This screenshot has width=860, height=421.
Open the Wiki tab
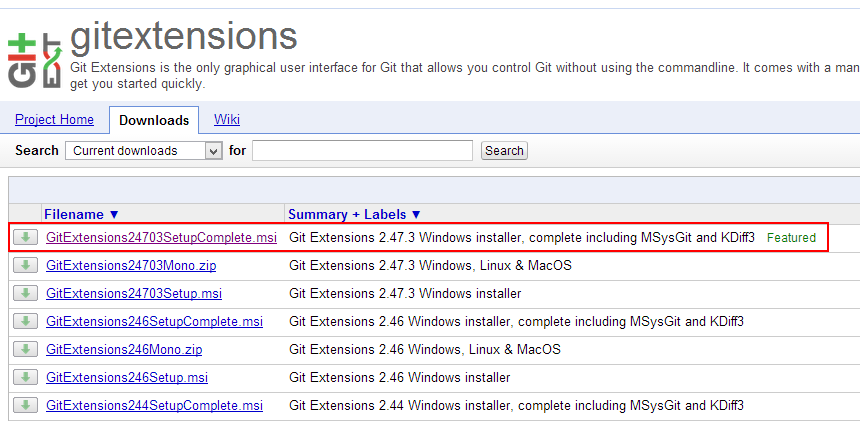point(227,120)
